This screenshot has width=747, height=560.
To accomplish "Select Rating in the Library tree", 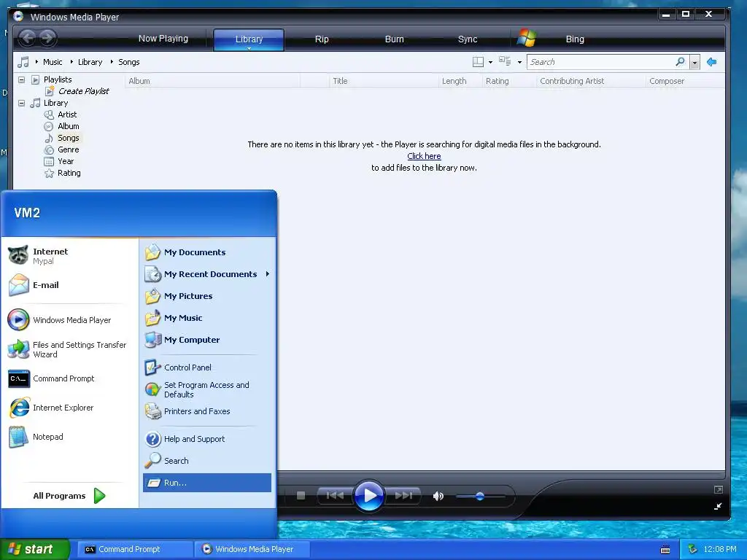I will [x=69, y=173].
